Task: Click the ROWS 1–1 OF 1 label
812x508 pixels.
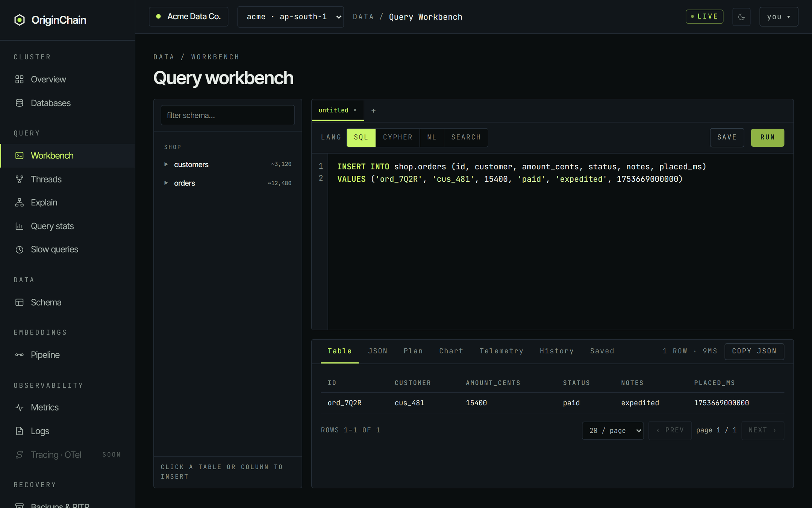Action: coord(350,430)
